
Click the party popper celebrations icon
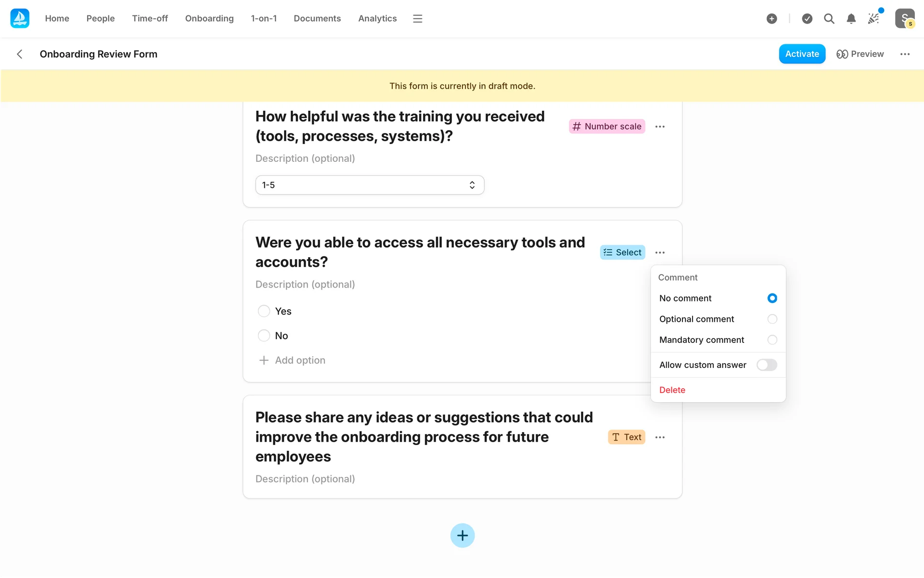pos(873,18)
